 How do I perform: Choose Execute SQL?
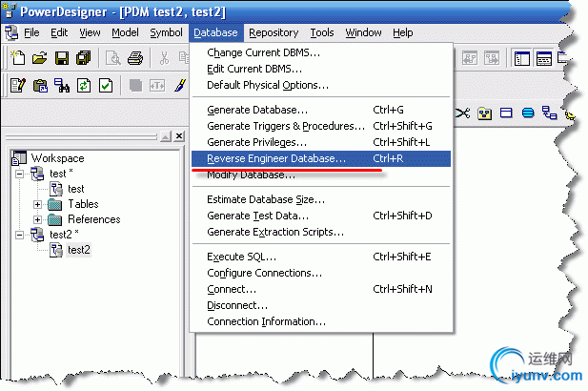(321, 257)
